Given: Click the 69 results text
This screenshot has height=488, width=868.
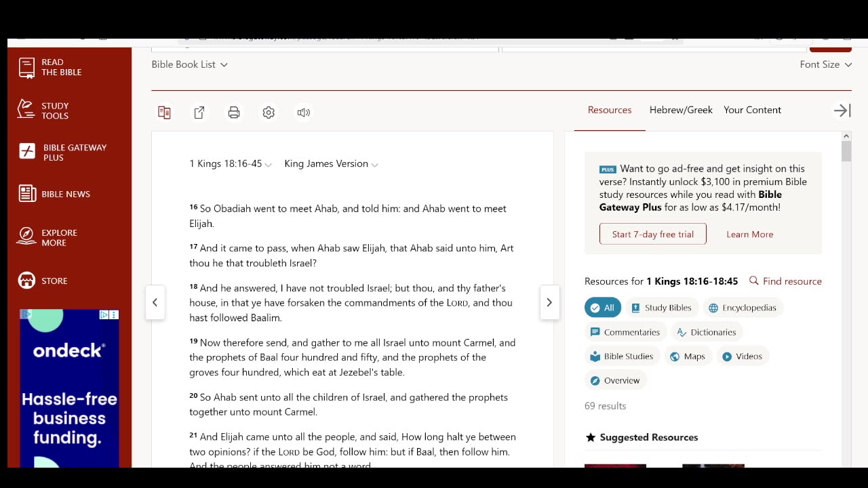Looking at the screenshot, I should pyautogui.click(x=605, y=406).
